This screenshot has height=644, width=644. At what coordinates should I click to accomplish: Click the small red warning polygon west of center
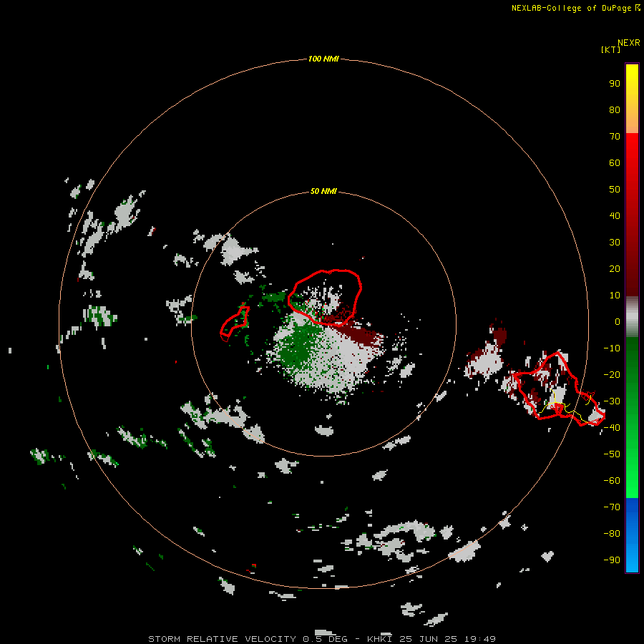[235, 324]
